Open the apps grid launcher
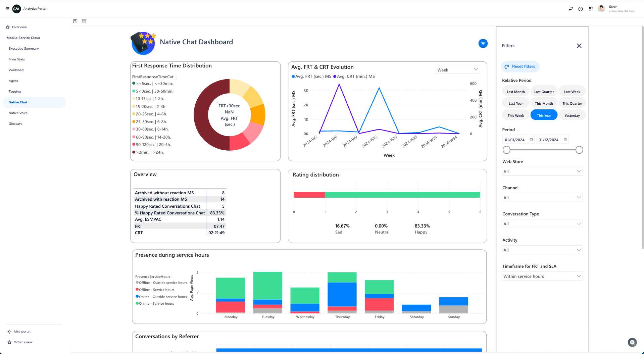The height and width of the screenshot is (354, 644). 591,9
